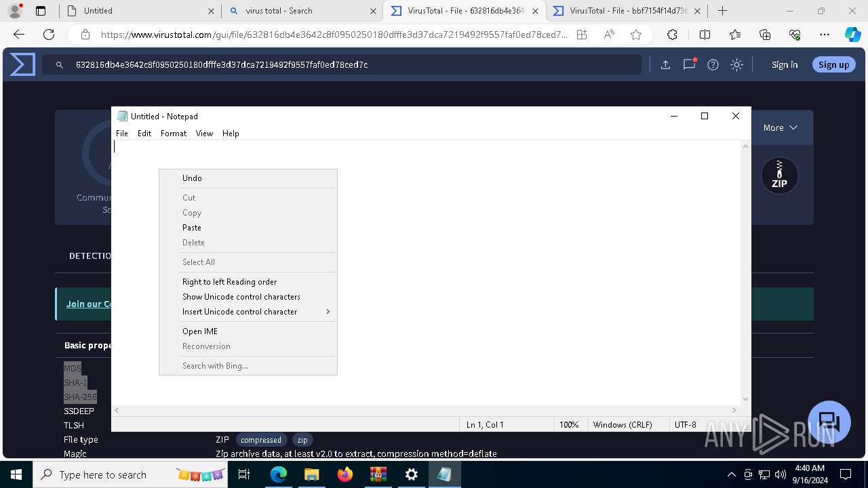Click the VirusTotal logo

pyautogui.click(x=22, y=64)
